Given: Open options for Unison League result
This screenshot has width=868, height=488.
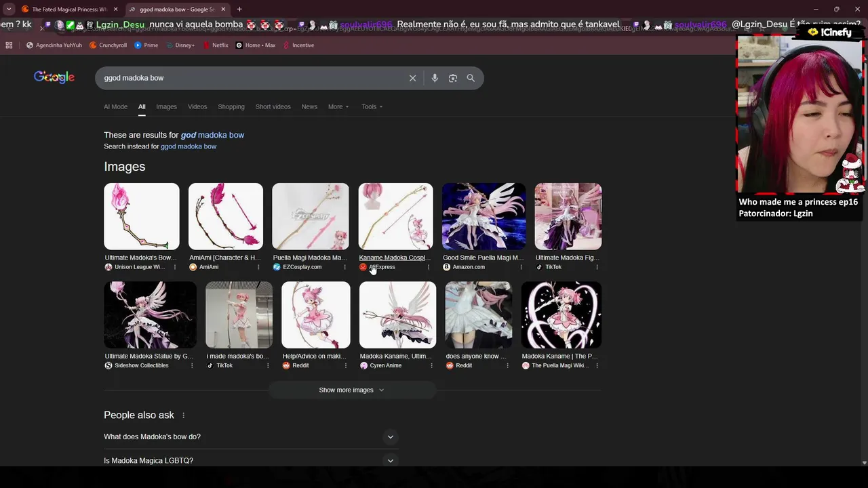Looking at the screenshot, I should tap(175, 267).
